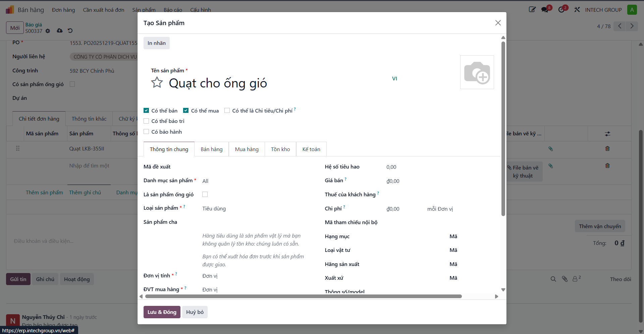Open the gear actions icon next to S00337
This screenshot has width=644, height=334.
(x=48, y=31)
